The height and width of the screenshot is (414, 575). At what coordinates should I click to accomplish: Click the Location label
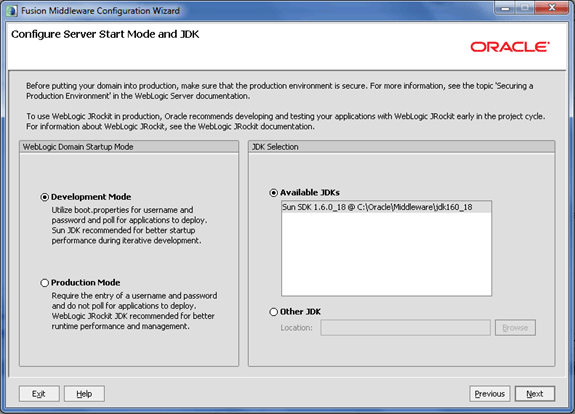pyautogui.click(x=297, y=328)
